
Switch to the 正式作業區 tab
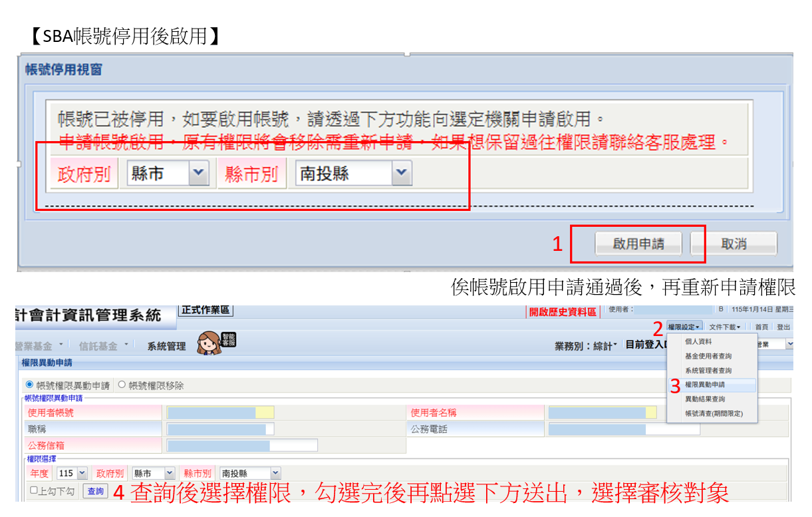(205, 310)
